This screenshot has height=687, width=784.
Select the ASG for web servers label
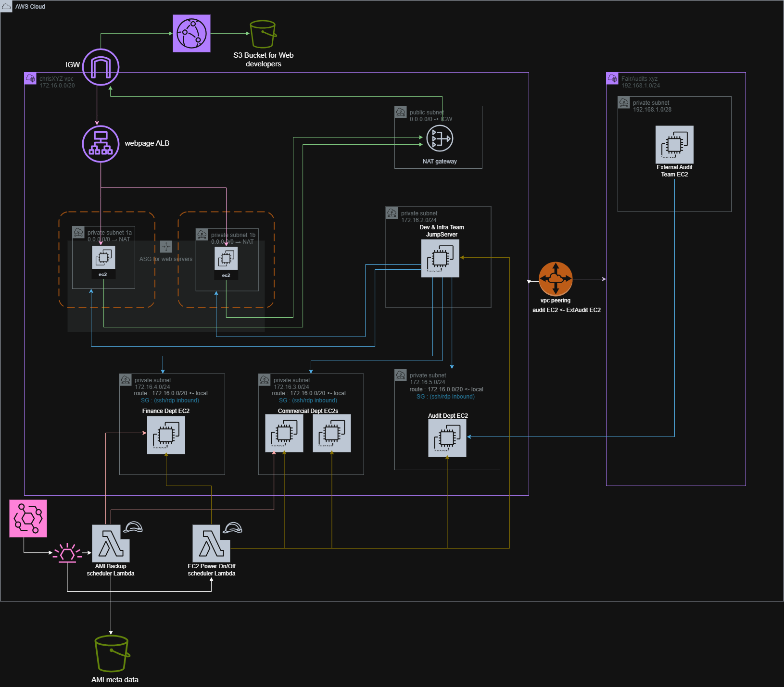point(166,259)
